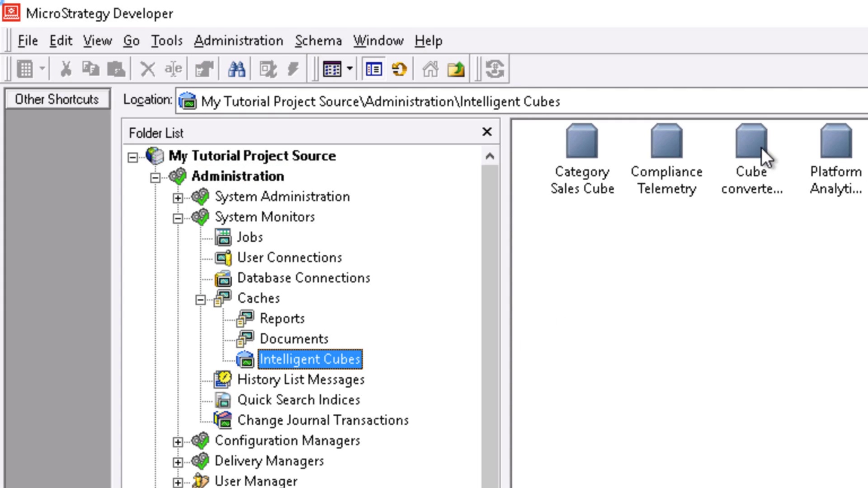The width and height of the screenshot is (868, 488).
Task: Click the Home toolbar icon
Action: (430, 69)
